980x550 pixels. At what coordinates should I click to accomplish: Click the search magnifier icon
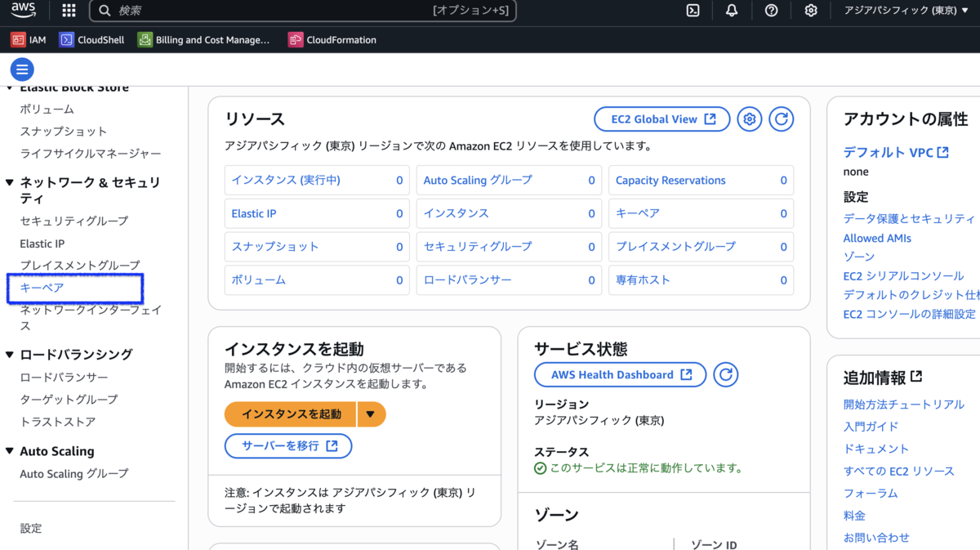click(x=105, y=11)
